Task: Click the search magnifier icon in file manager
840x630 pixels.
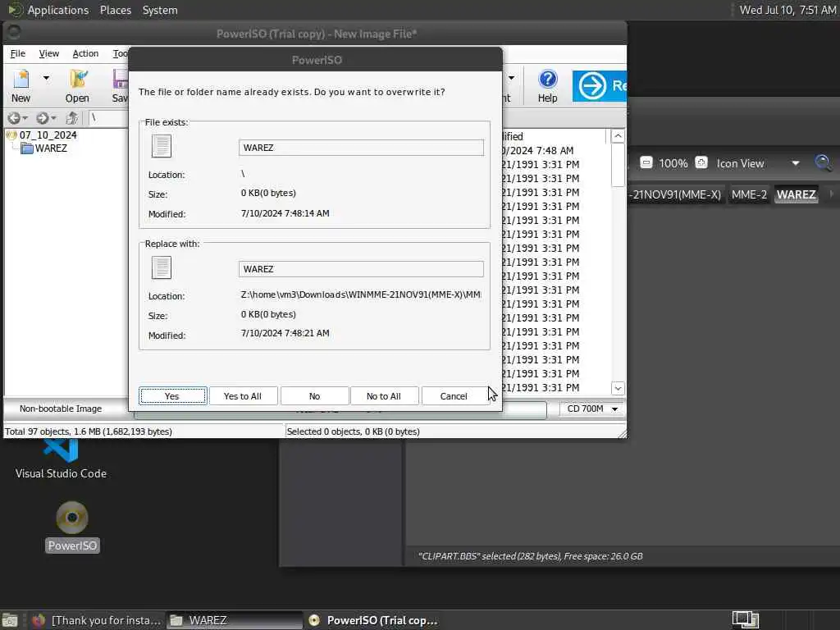Action: pyautogui.click(x=823, y=163)
